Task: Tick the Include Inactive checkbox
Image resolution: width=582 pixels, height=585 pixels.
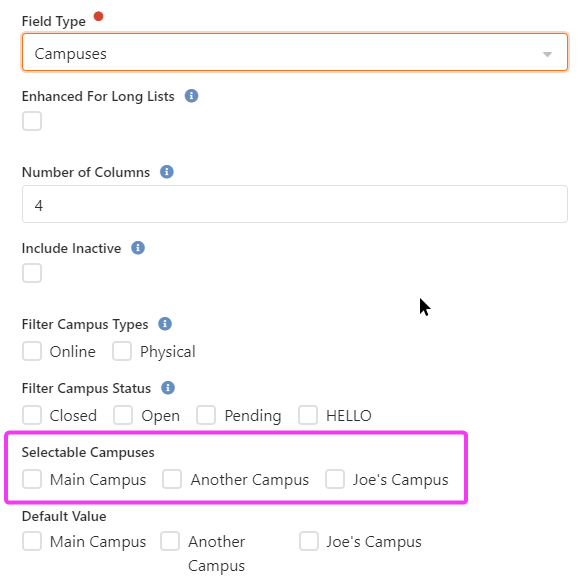Action: (32, 273)
